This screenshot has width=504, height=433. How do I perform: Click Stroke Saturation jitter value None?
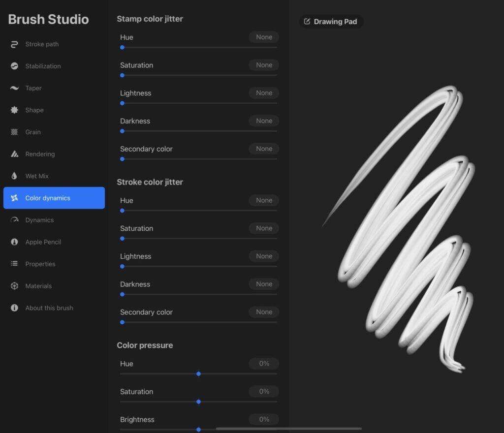264,228
